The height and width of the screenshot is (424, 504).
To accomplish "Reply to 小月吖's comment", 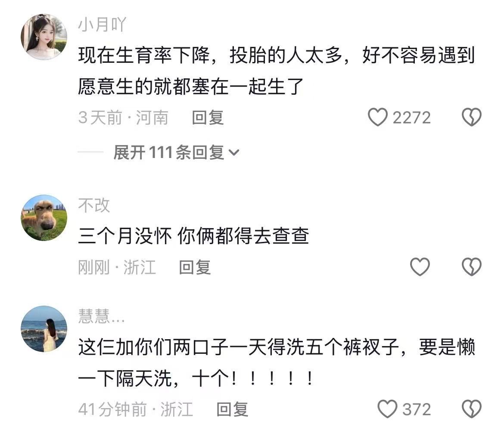I will pos(208,118).
